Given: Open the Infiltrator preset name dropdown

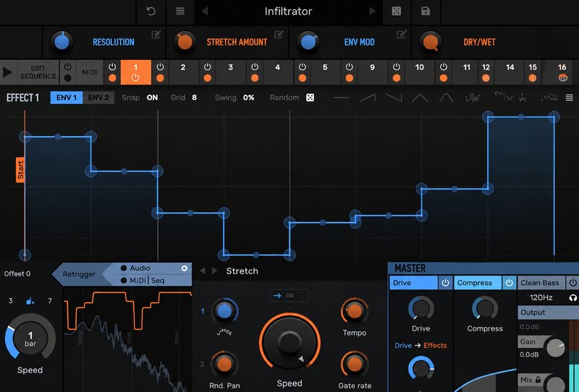Looking at the screenshot, I should point(288,12).
